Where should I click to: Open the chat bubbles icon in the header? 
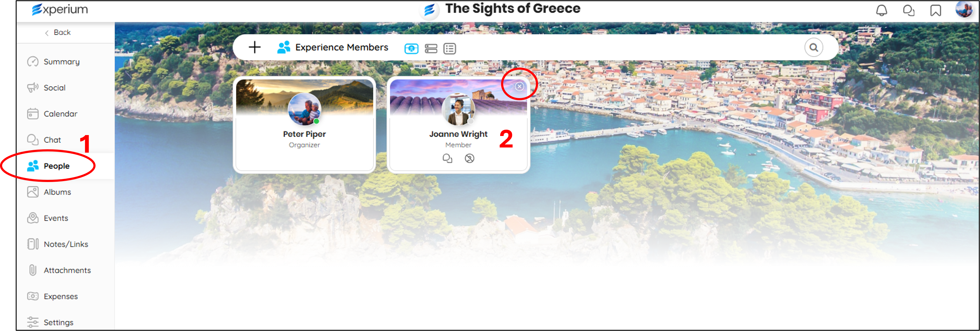[908, 10]
